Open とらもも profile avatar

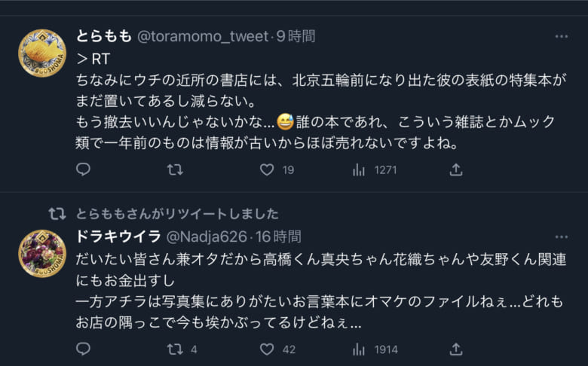point(42,53)
